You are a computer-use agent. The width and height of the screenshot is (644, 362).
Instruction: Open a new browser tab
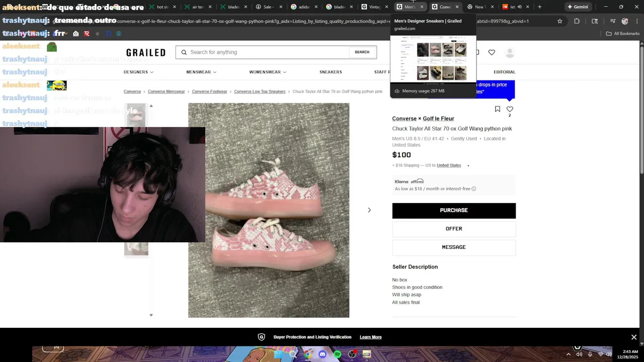point(539,7)
